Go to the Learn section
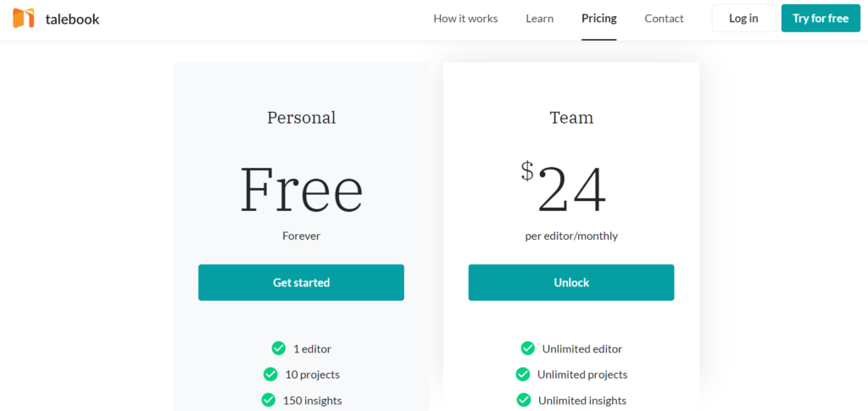 point(540,19)
